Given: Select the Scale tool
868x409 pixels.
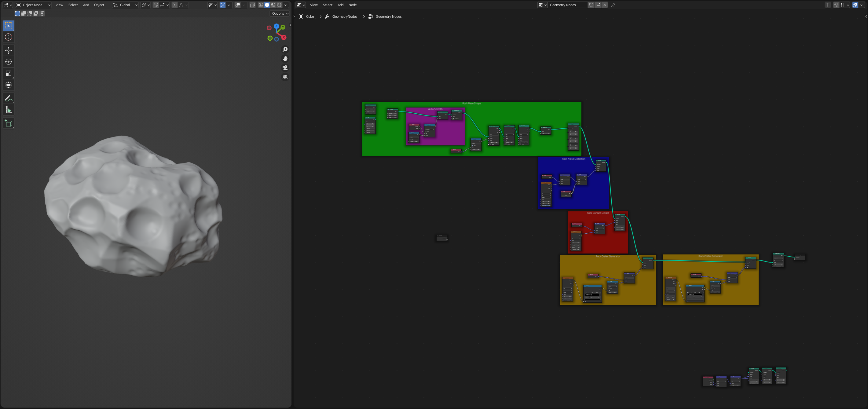Looking at the screenshot, I should [9, 73].
